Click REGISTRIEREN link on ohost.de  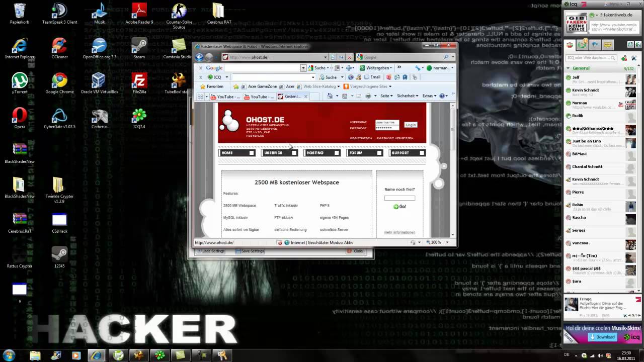click(361, 138)
